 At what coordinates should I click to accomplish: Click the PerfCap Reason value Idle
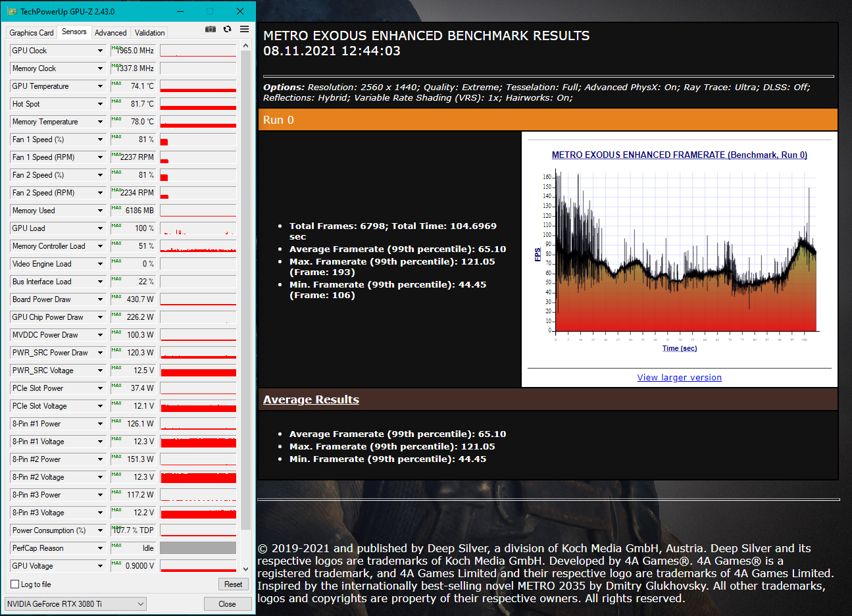tap(134, 548)
